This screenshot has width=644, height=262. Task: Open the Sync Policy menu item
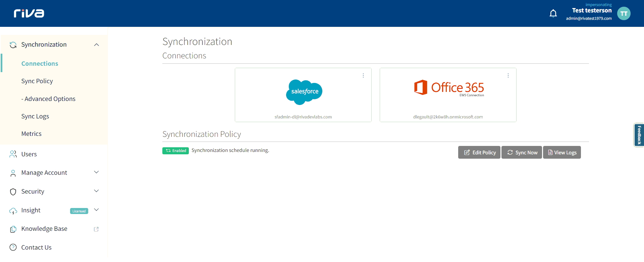[37, 81]
